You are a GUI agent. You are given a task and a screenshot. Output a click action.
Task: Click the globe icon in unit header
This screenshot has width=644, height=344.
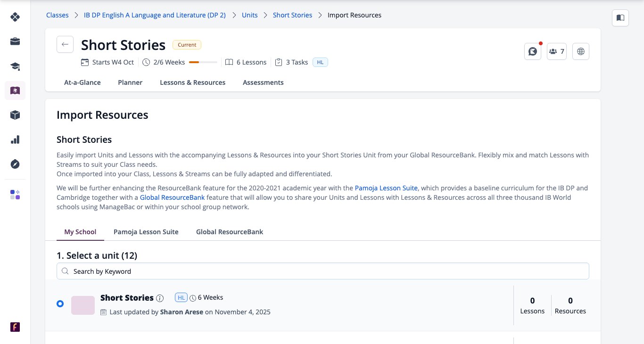[581, 51]
